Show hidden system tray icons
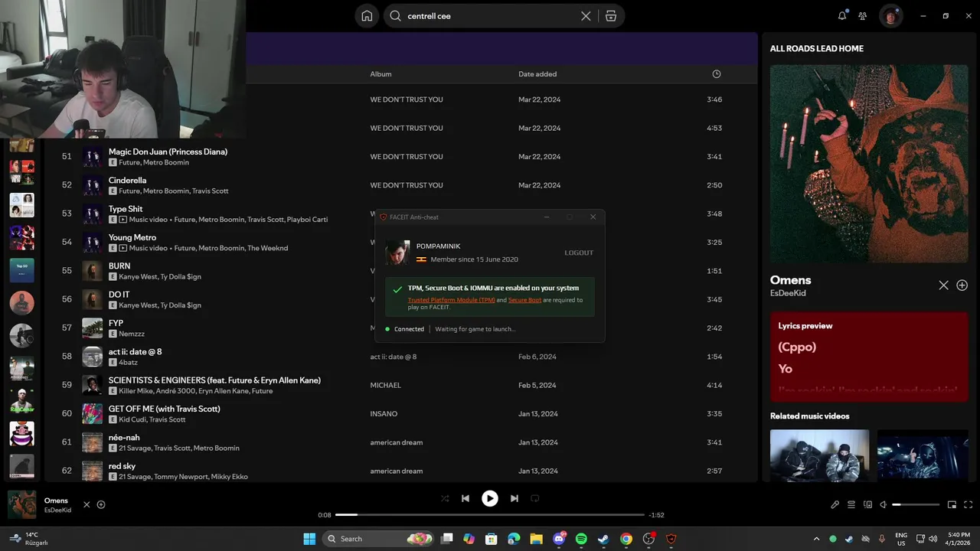Screen dimensions: 980x551 [x=816, y=539]
